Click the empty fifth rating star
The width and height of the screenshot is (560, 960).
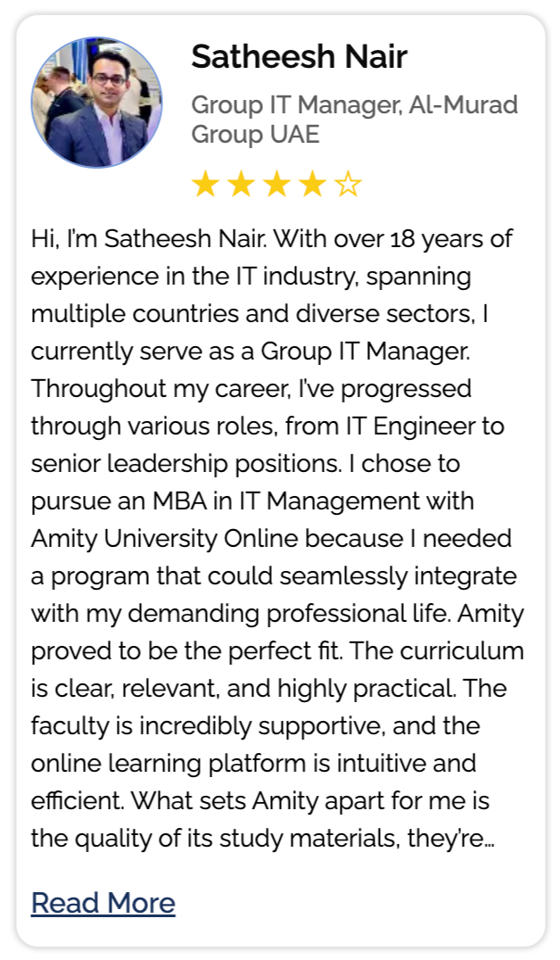[348, 185]
